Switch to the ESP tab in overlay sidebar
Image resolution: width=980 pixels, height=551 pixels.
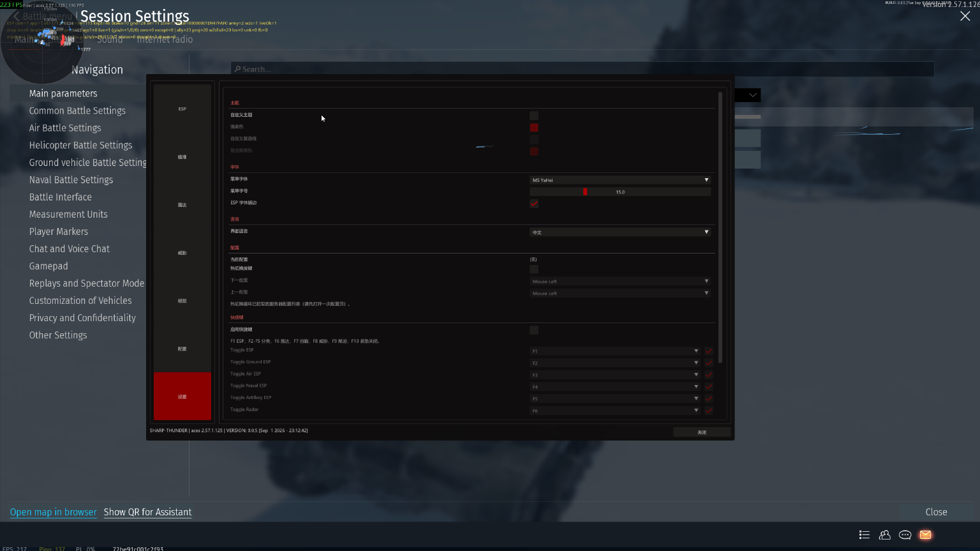coord(182,109)
